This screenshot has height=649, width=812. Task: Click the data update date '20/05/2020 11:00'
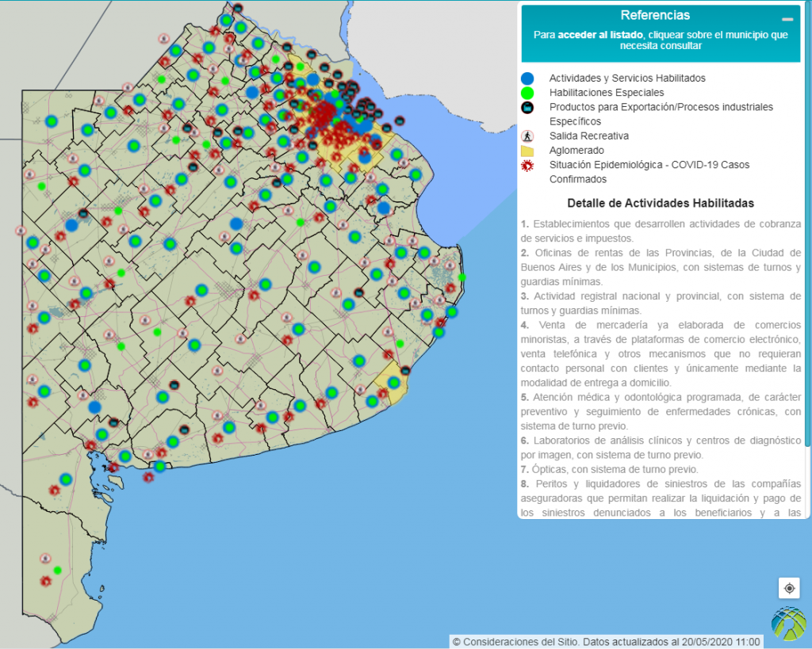[x=721, y=642]
